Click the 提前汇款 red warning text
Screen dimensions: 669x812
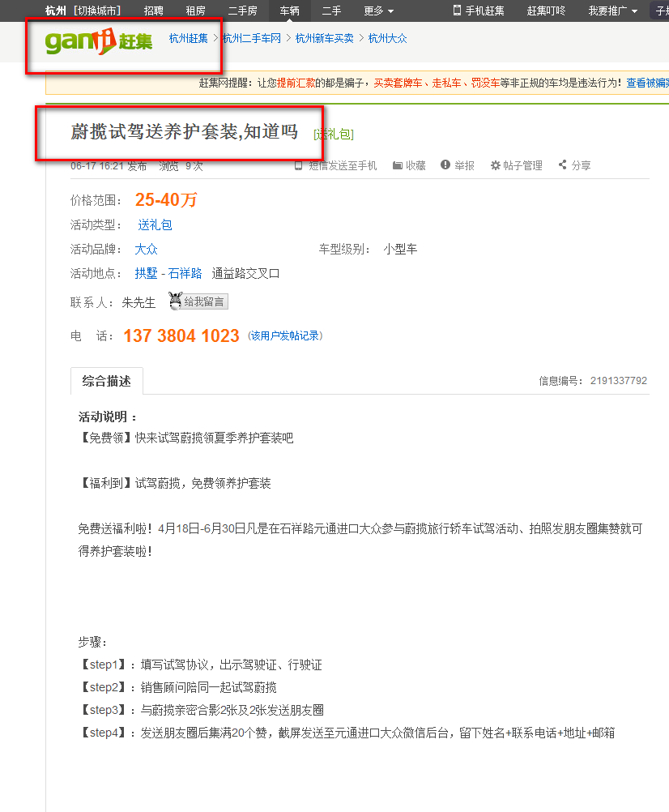tap(296, 83)
